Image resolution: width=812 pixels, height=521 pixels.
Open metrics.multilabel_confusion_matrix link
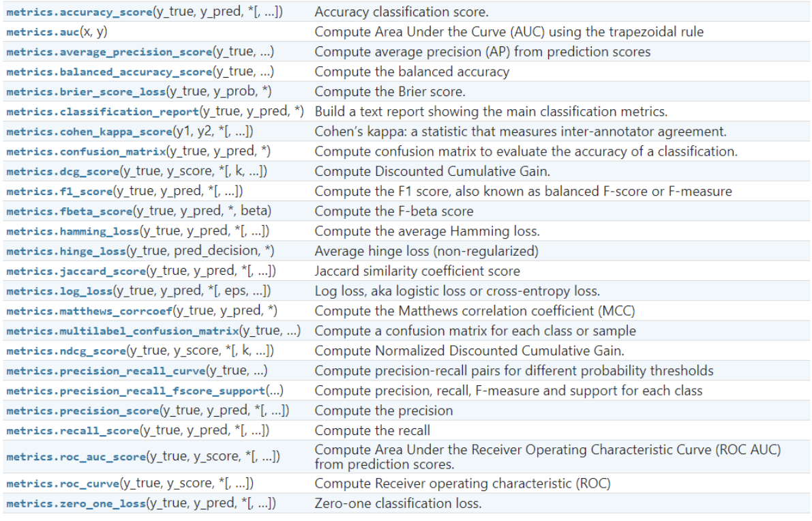coord(123,331)
